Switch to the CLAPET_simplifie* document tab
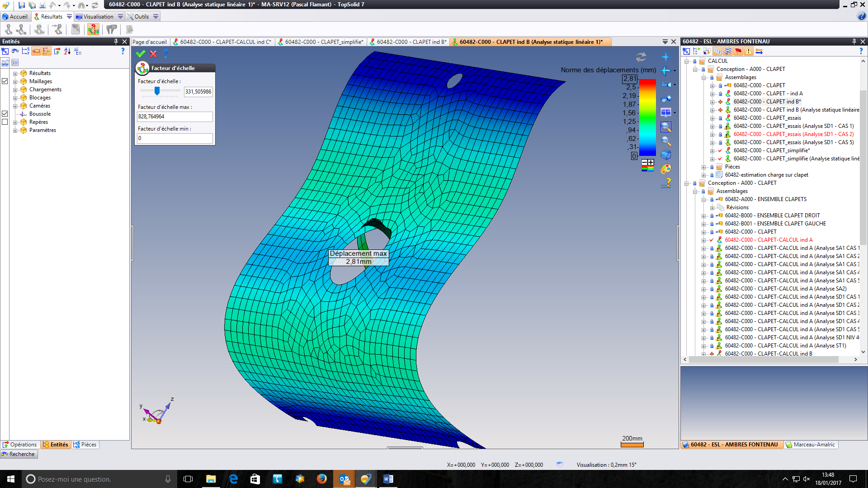Image resolution: width=868 pixels, height=488 pixels. (321, 42)
